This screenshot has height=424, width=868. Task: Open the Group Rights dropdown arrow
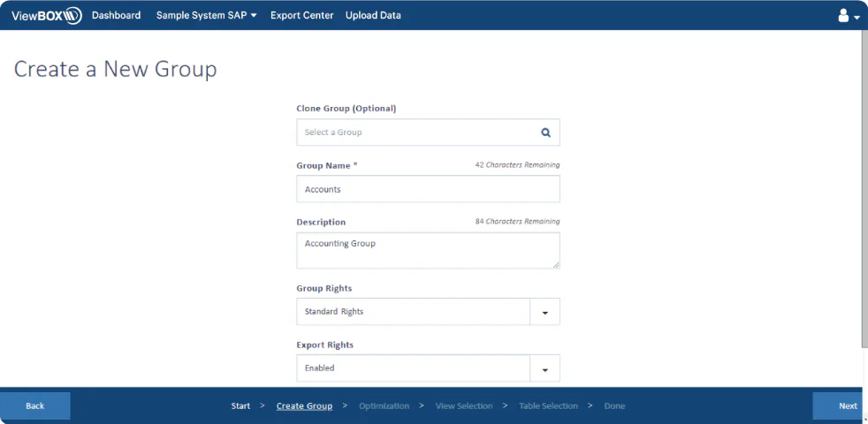544,312
